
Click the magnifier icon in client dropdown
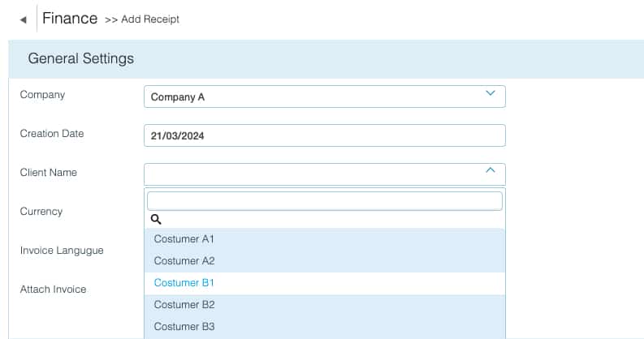(156, 219)
